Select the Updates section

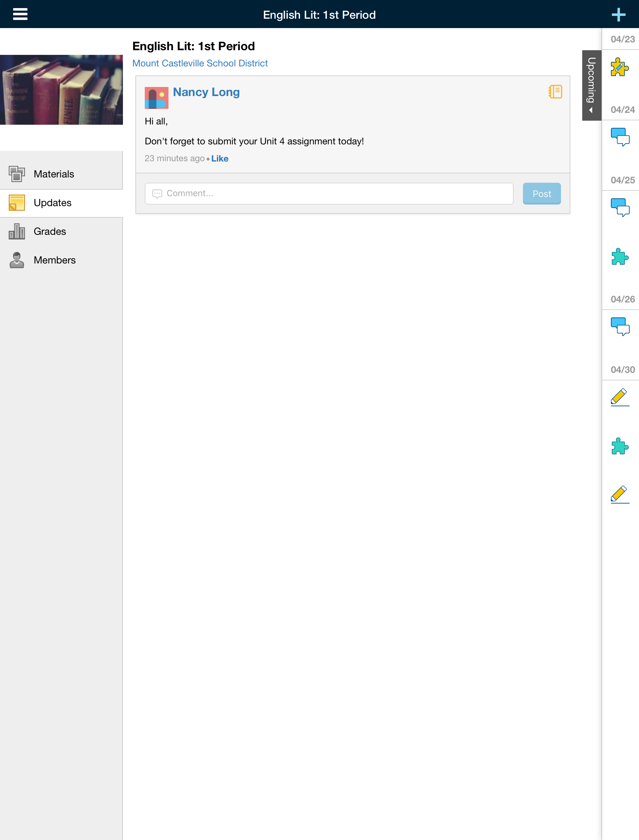click(x=52, y=203)
